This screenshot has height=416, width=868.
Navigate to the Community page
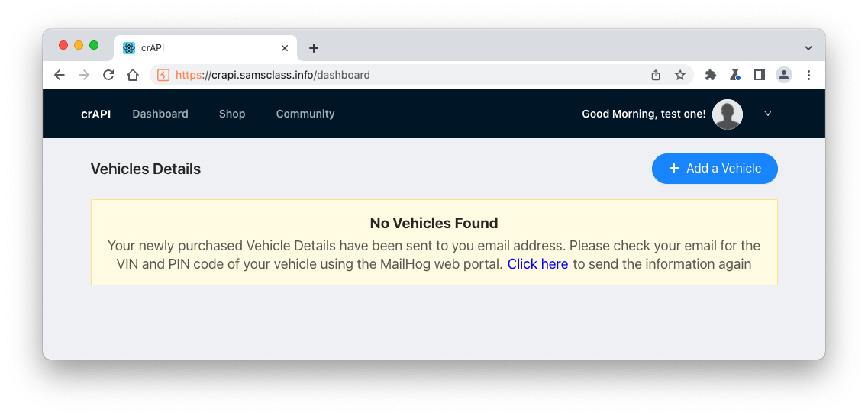[x=305, y=114]
